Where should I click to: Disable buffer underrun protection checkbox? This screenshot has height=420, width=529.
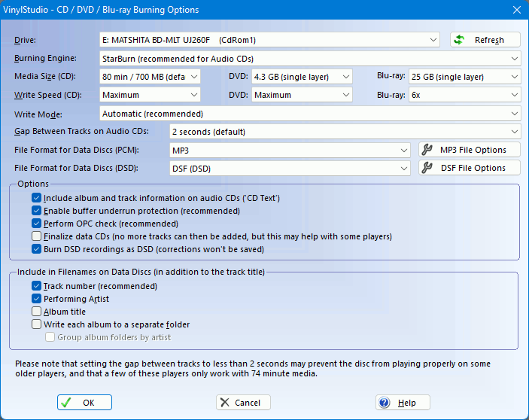click(x=36, y=211)
